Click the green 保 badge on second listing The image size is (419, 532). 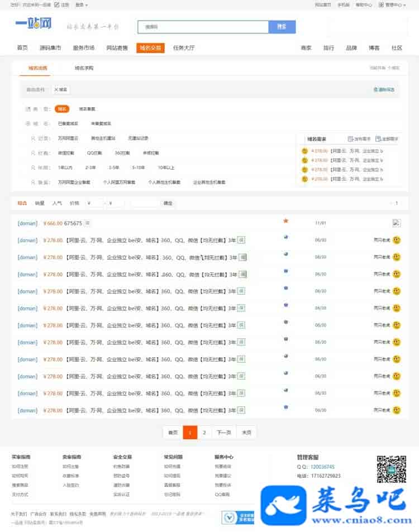click(x=241, y=240)
